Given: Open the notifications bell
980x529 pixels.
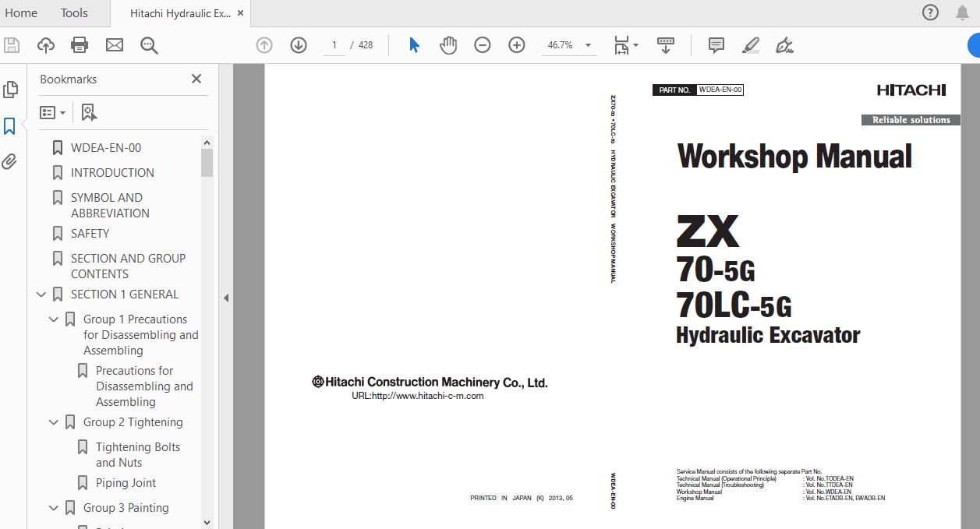Looking at the screenshot, I should click(962, 12).
